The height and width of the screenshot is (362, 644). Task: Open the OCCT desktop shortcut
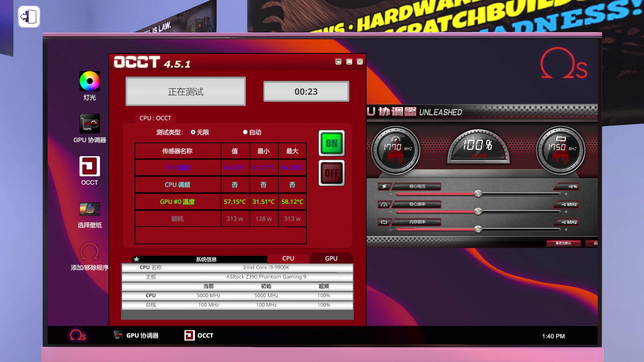coord(90,166)
